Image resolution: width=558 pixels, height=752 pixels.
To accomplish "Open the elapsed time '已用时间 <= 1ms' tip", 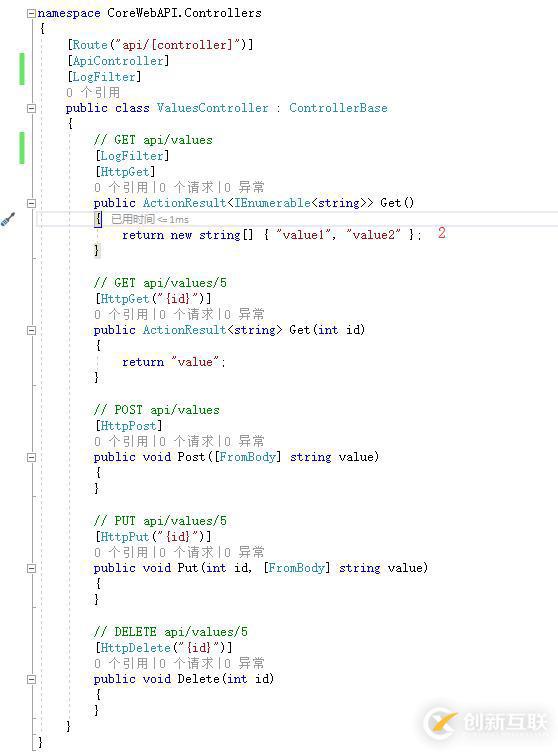I will [x=150, y=220].
